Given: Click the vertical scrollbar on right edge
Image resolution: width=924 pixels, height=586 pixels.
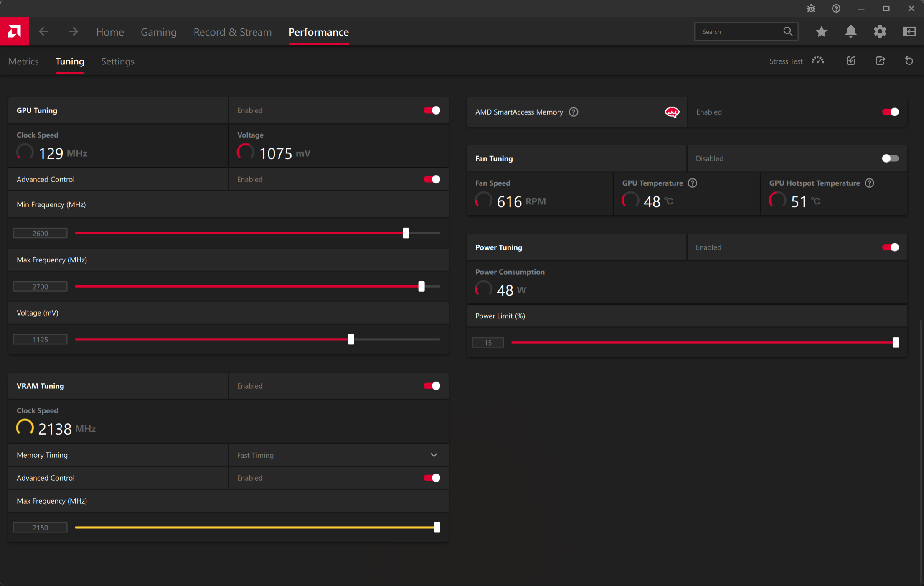Looking at the screenshot, I should pos(921,451).
